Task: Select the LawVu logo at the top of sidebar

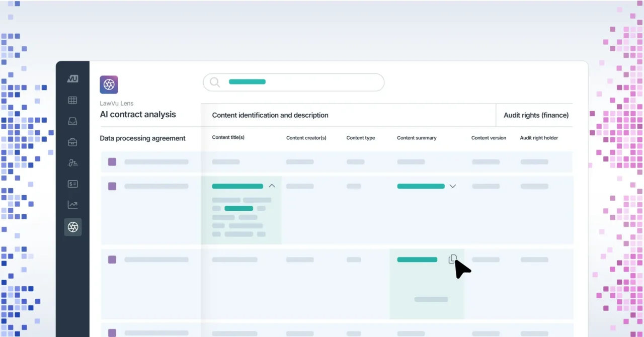Action: click(72, 78)
